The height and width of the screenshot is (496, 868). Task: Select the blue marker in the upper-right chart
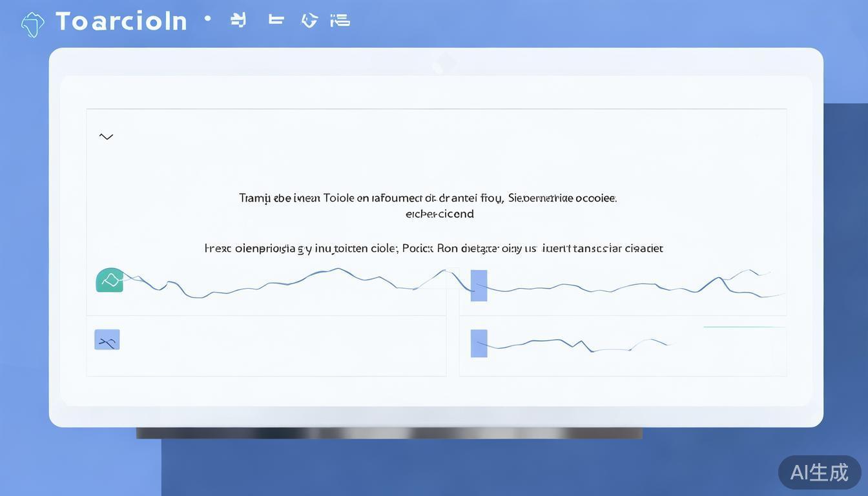coord(479,285)
